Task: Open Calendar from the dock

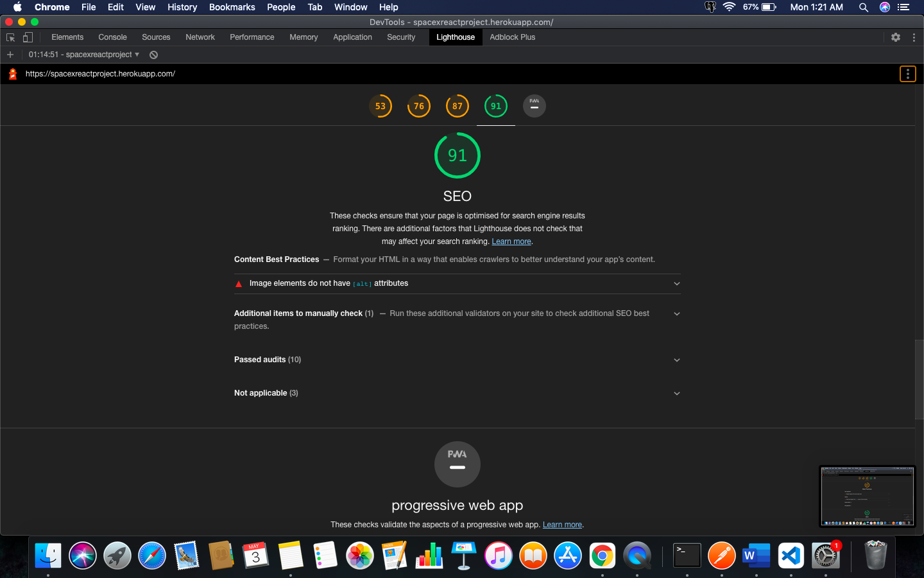Action: pyautogui.click(x=256, y=556)
